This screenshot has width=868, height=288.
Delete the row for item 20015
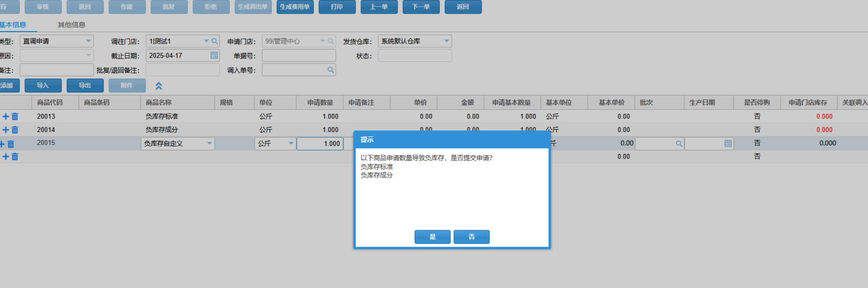(x=11, y=144)
